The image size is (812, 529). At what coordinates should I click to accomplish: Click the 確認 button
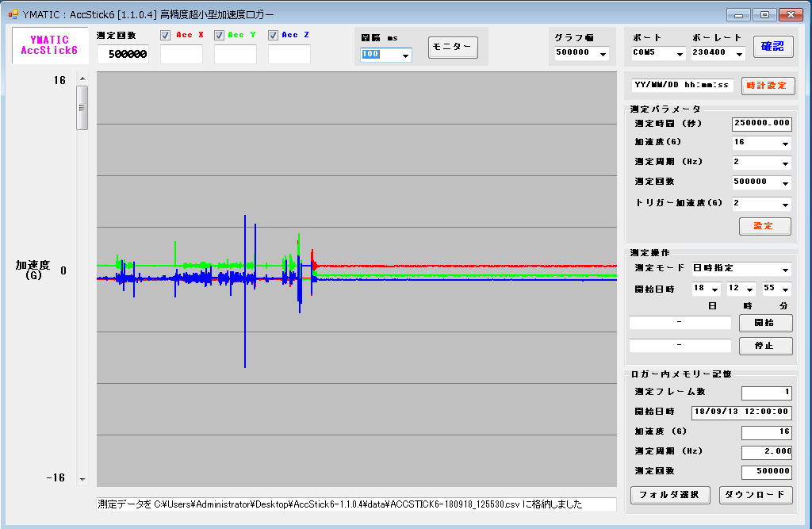point(772,47)
